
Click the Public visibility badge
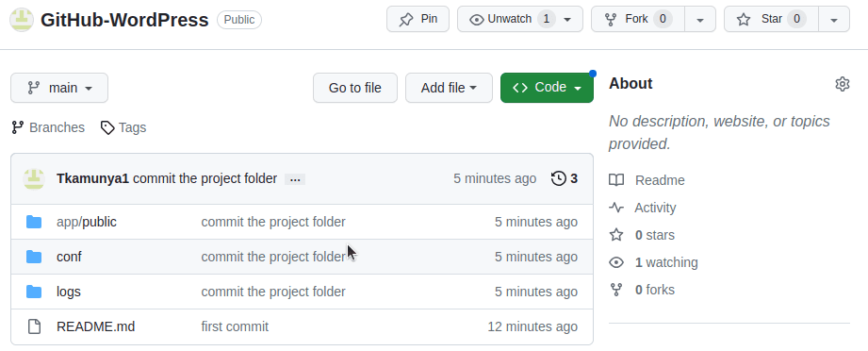[239, 20]
